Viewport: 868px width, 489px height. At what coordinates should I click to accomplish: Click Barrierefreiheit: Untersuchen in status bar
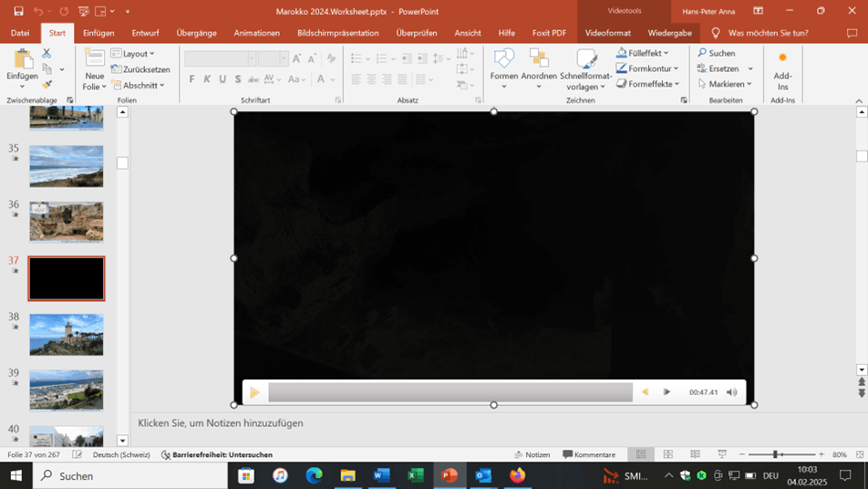pos(216,454)
